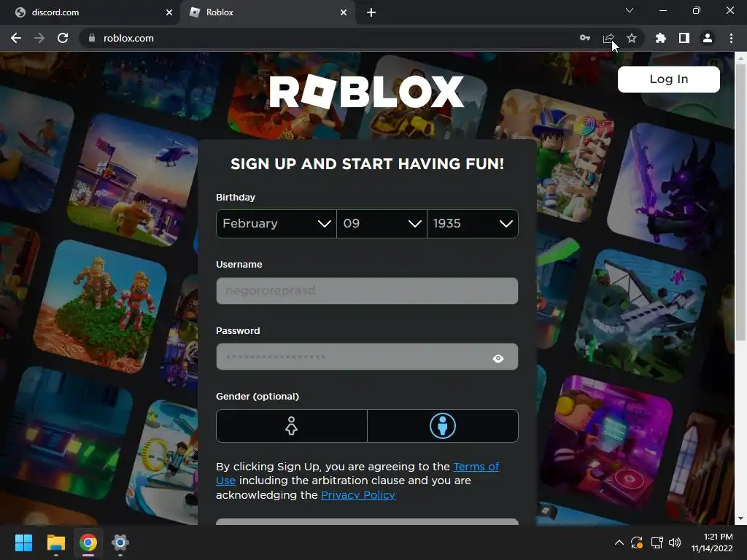Click the scrollbar down arrow
Viewport: 747px width, 560px height.
click(740, 518)
